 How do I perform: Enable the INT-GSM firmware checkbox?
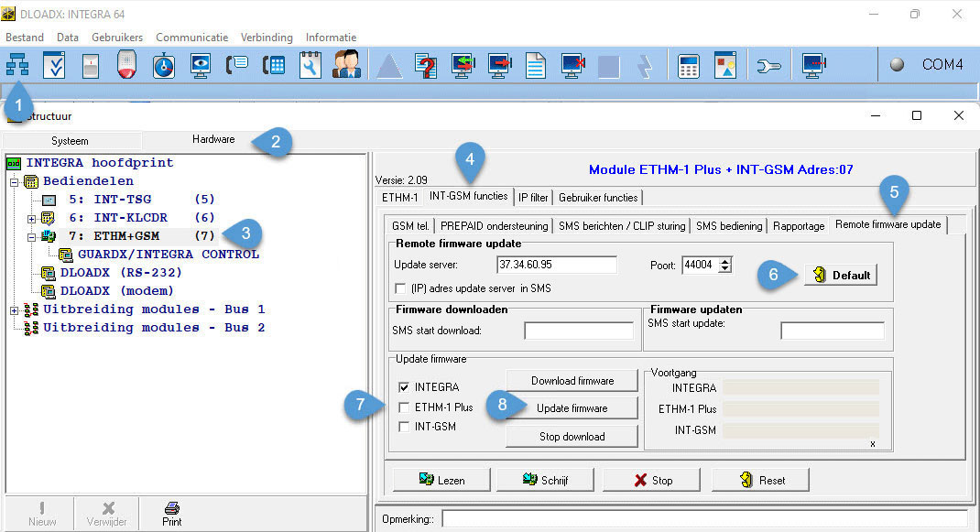coord(404,427)
